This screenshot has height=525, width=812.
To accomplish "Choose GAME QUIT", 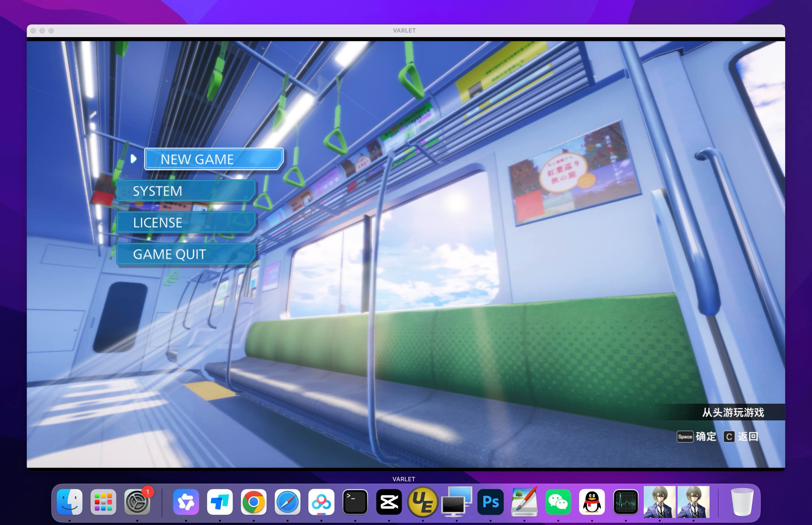I will pyautogui.click(x=186, y=254).
